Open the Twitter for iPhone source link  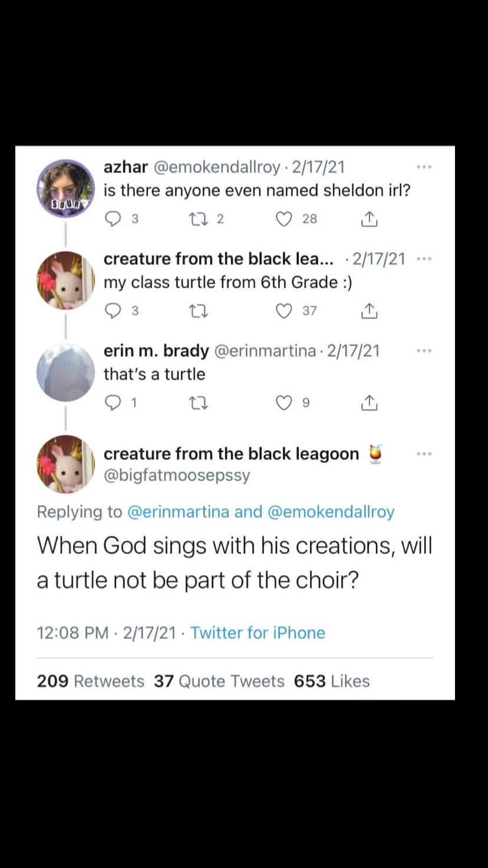[258, 633]
